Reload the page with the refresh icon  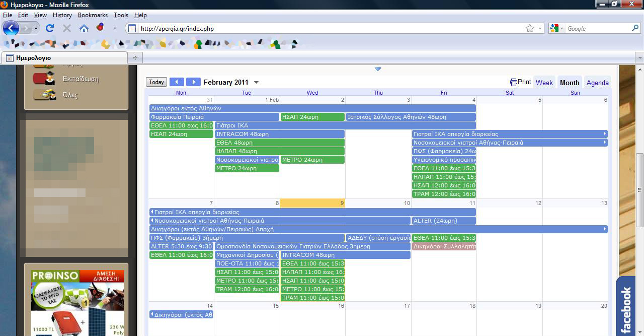pos(50,29)
